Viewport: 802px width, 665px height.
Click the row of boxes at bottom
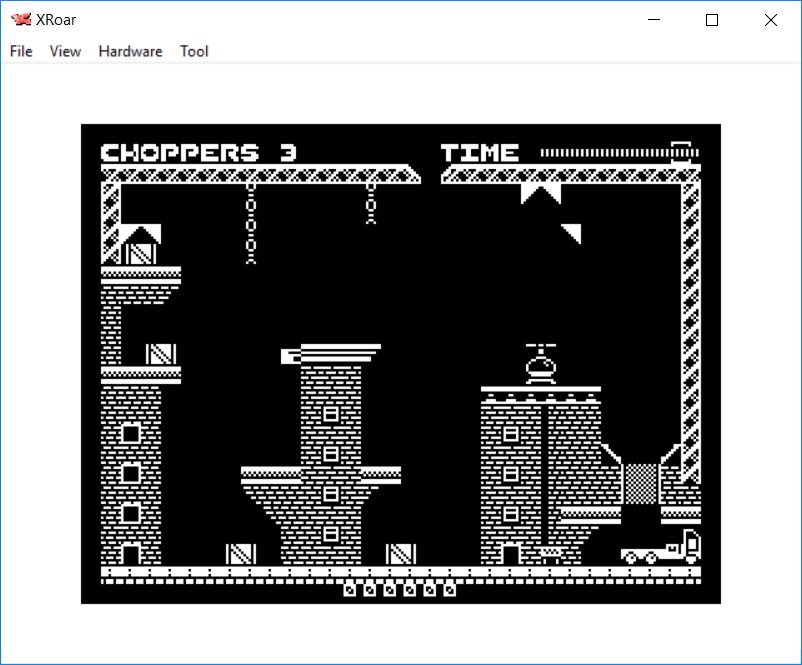coord(400,590)
